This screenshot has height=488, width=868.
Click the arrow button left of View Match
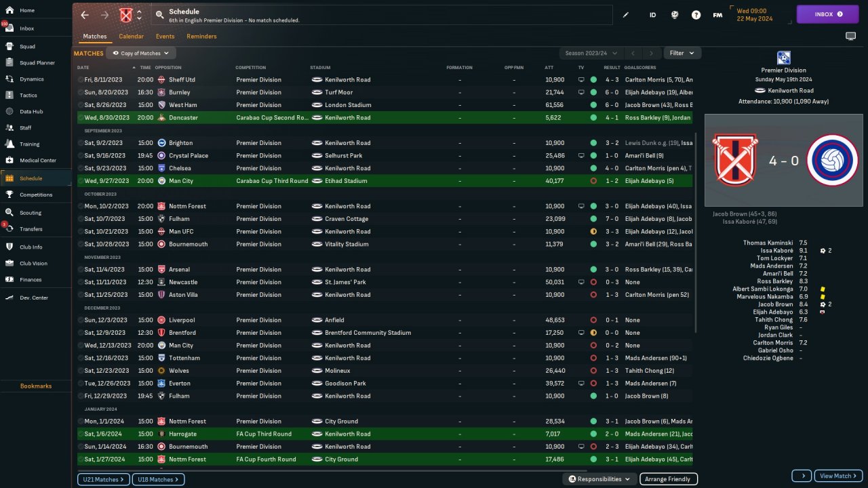click(801, 476)
